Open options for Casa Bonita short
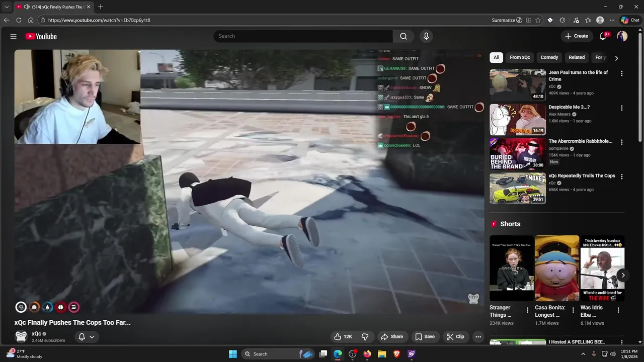The height and width of the screenshot is (362, 644). (x=573, y=310)
